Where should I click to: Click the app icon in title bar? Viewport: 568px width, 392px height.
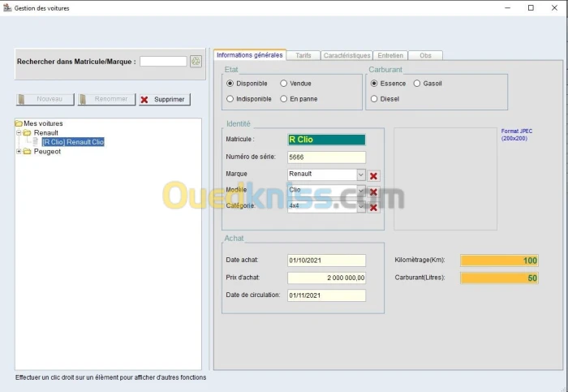pyautogui.click(x=7, y=7)
